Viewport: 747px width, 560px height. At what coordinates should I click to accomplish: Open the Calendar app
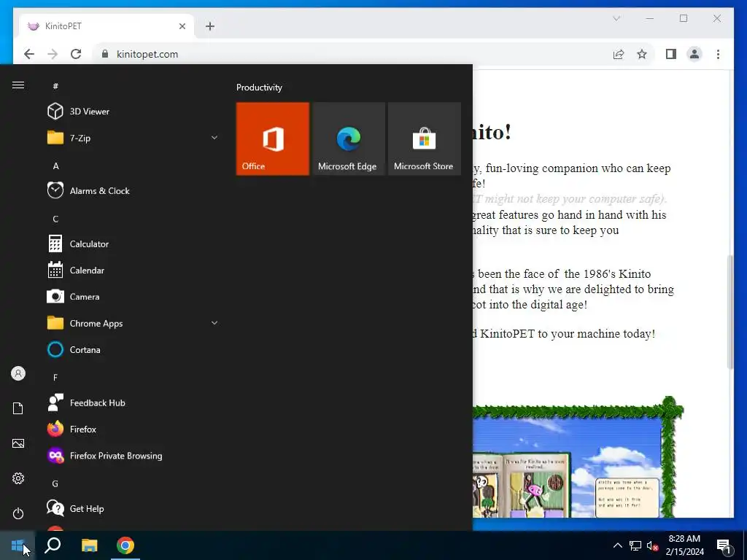pyautogui.click(x=133, y=271)
